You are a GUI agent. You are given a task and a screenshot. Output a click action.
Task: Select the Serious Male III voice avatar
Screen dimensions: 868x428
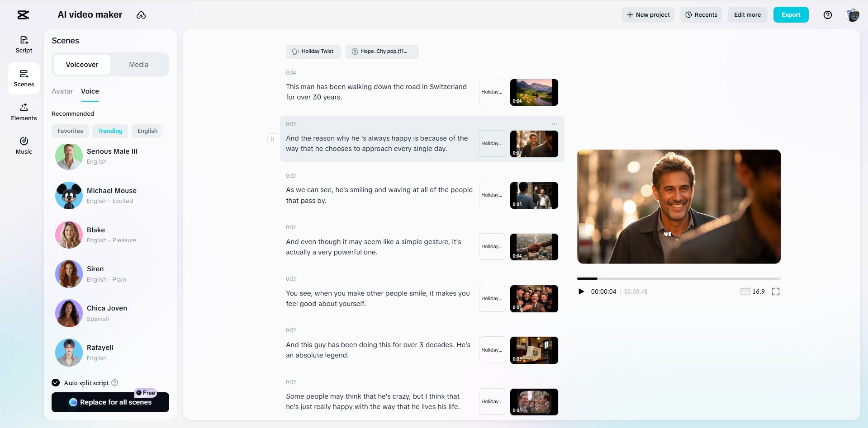point(69,156)
